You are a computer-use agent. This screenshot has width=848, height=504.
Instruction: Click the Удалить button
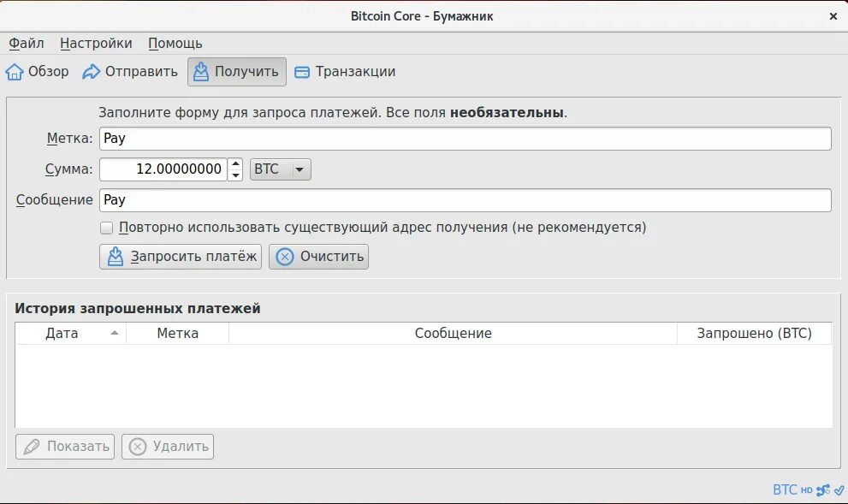(168, 446)
